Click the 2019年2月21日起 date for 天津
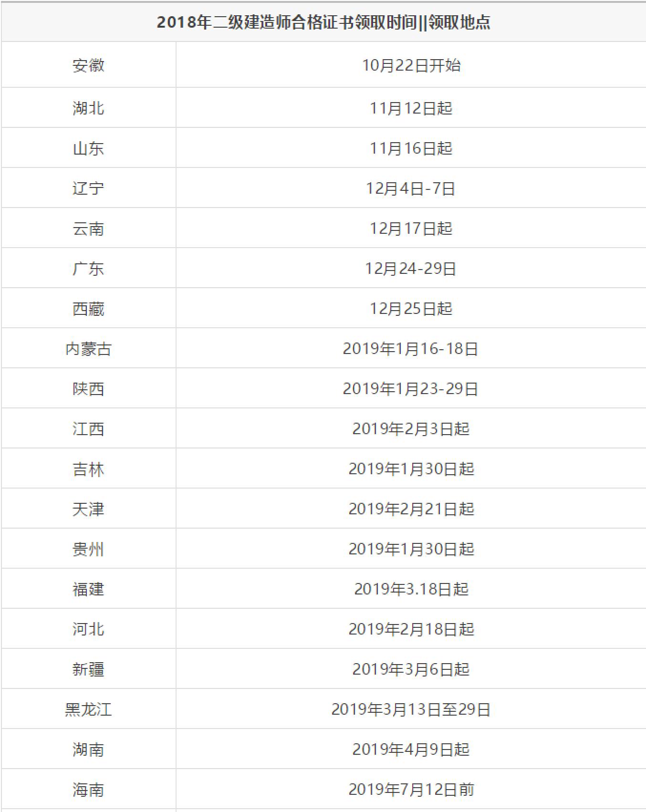The width and height of the screenshot is (646, 812). tap(411, 509)
